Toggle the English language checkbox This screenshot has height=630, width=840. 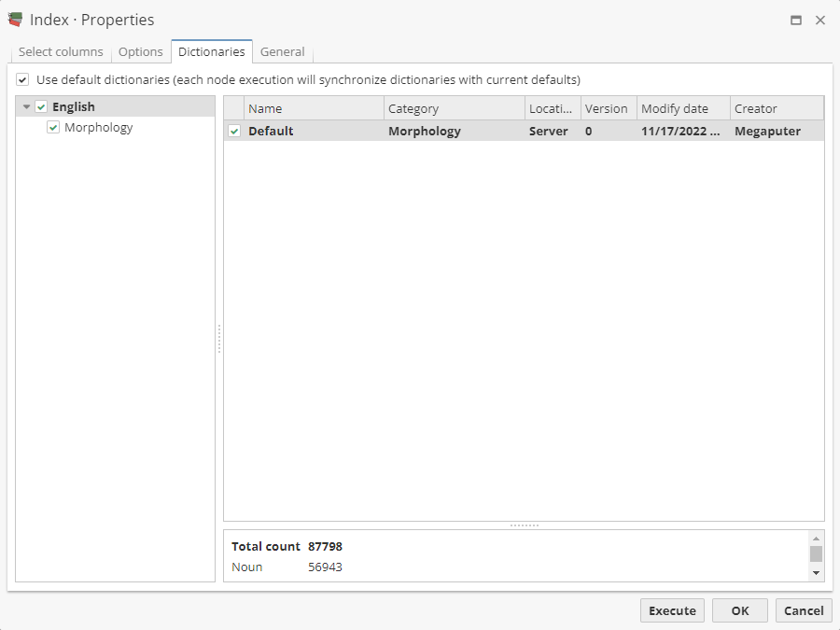pyautogui.click(x=41, y=106)
